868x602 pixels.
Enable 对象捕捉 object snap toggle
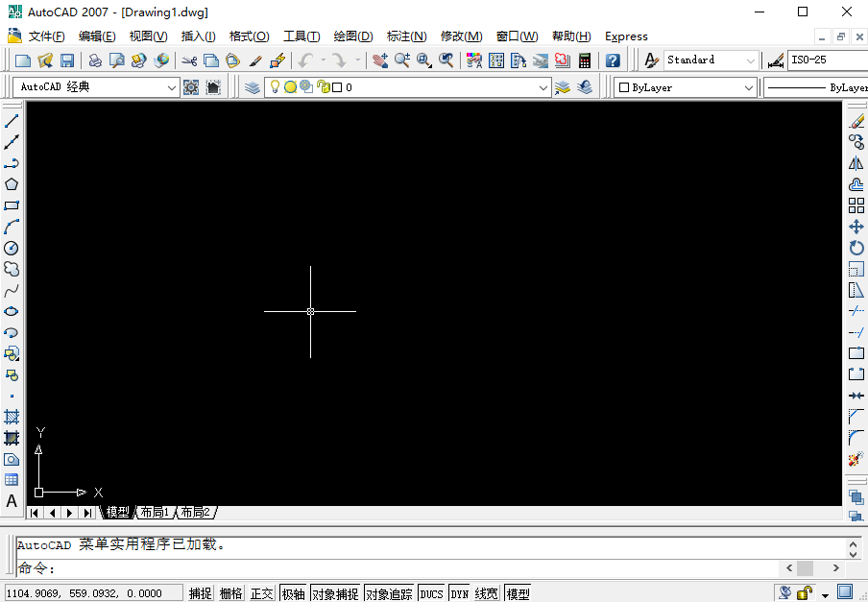point(335,593)
